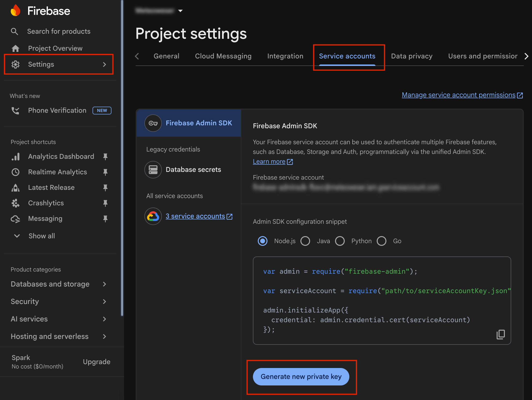Click external link icon beside Learn more
The height and width of the screenshot is (400, 532).
(x=290, y=162)
